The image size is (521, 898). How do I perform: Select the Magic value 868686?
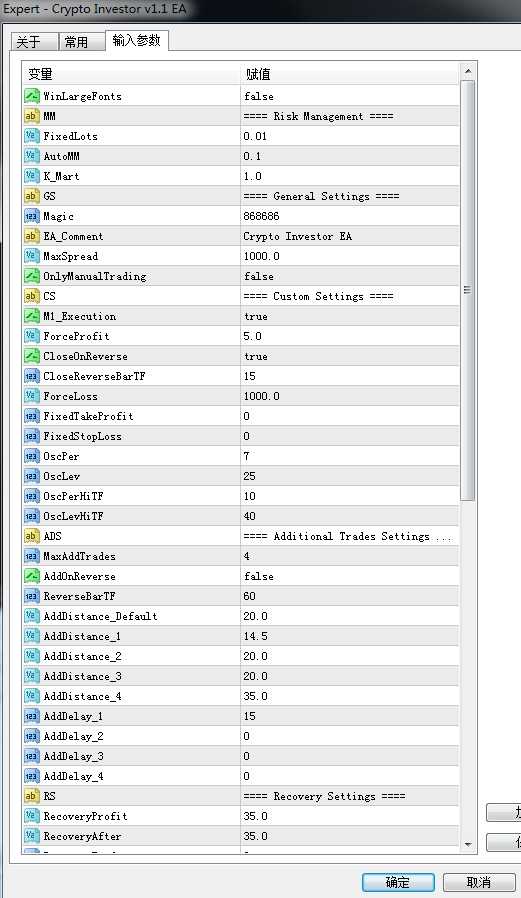pos(261,216)
